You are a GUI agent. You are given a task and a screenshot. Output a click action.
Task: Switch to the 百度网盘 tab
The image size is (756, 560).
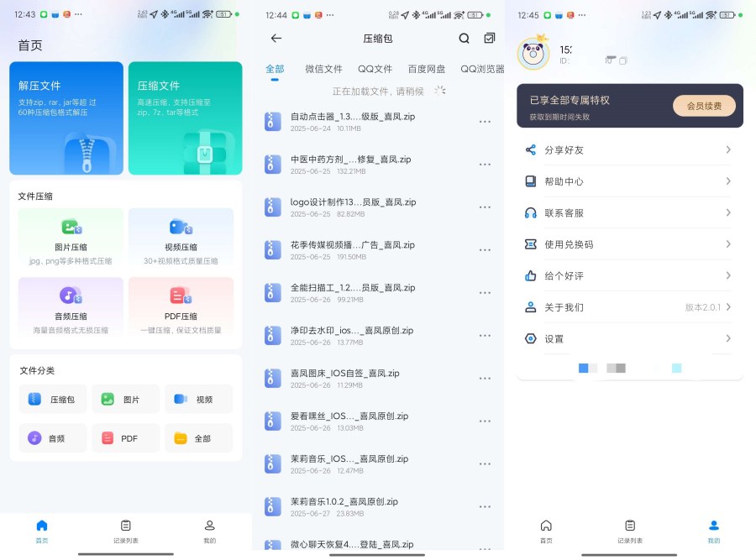tap(428, 70)
